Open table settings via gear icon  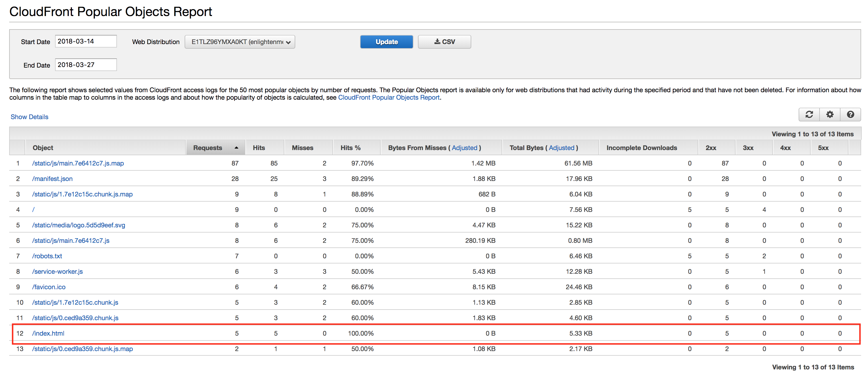[830, 115]
